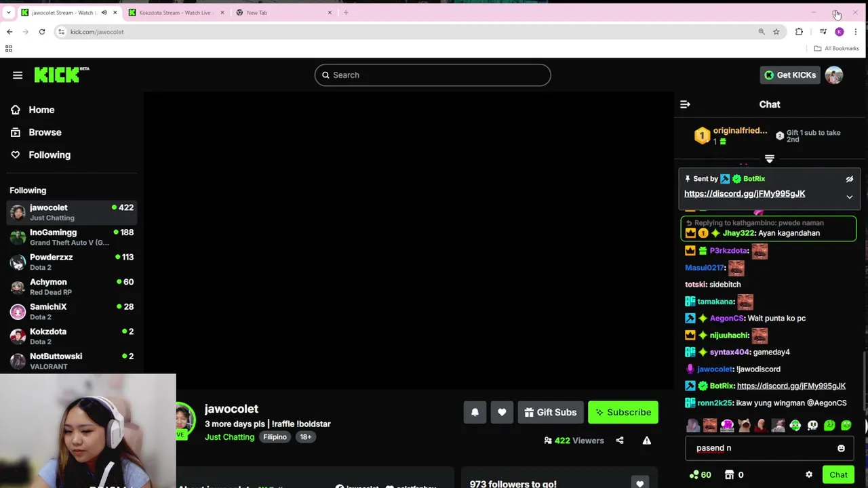Reload the page in browser
This screenshot has height=488, width=868.
[x=41, y=32]
